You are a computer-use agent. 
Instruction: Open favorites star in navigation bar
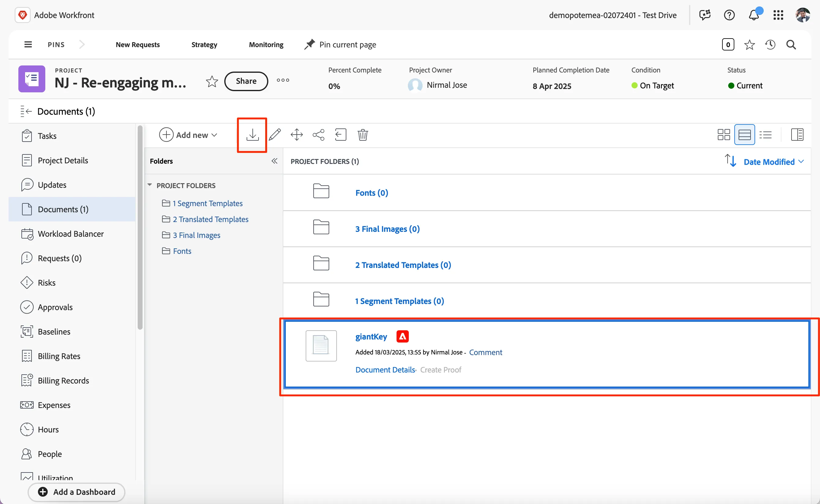tap(749, 45)
